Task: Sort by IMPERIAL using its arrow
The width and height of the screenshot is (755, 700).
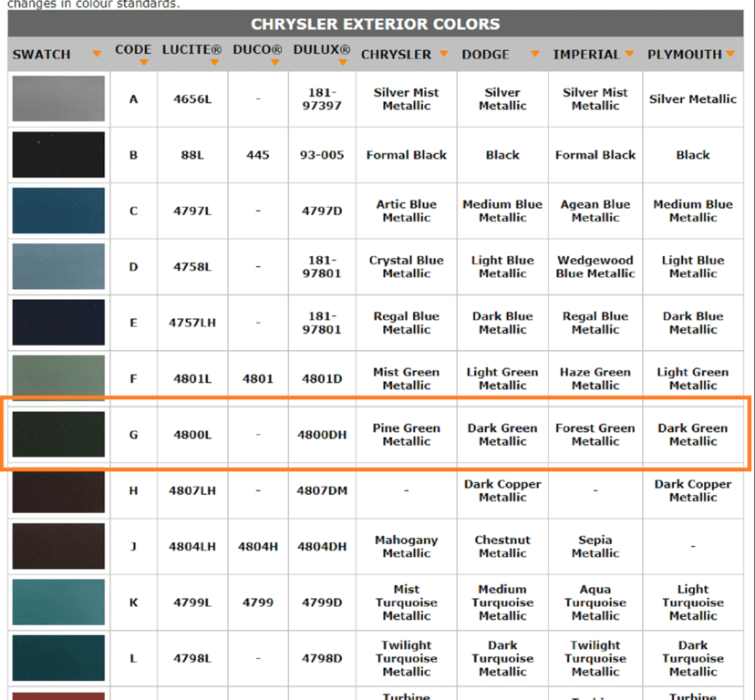Action: pos(631,55)
